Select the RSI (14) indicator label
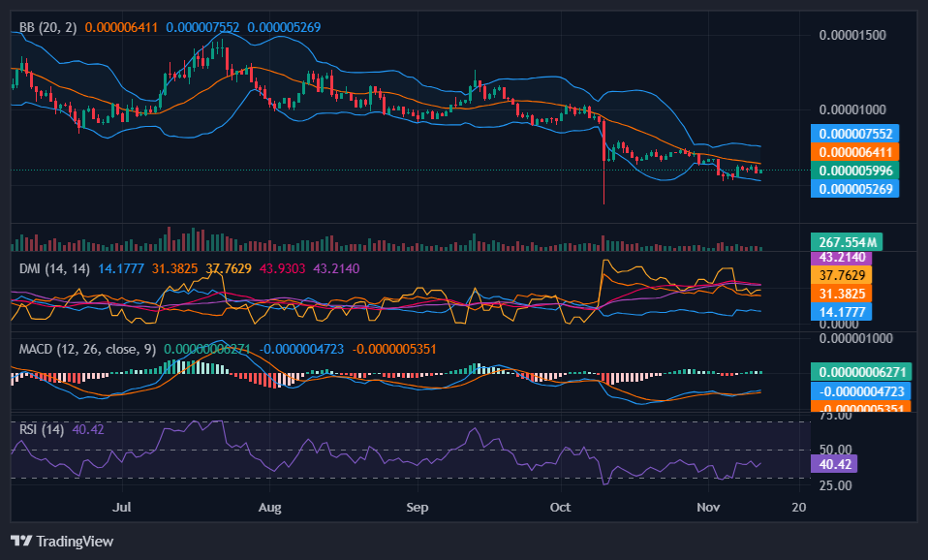 coord(41,429)
